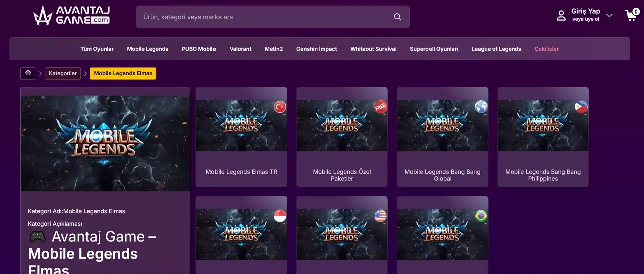
Task: Click the search magnifier icon
Action: click(397, 17)
